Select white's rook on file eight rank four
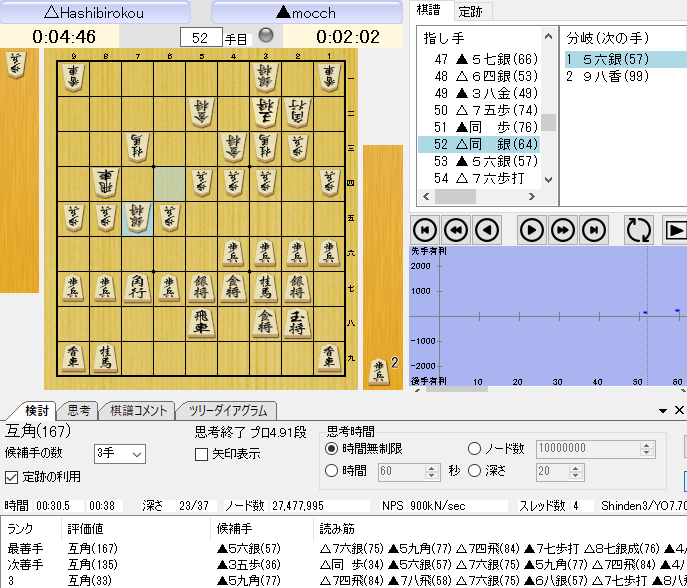This screenshot has height=588, width=687. tap(105, 184)
